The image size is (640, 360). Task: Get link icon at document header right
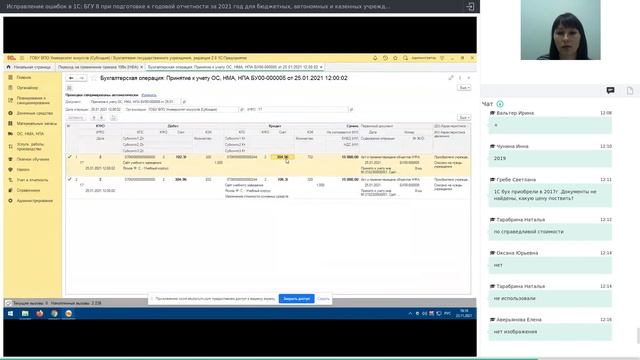pos(451,78)
